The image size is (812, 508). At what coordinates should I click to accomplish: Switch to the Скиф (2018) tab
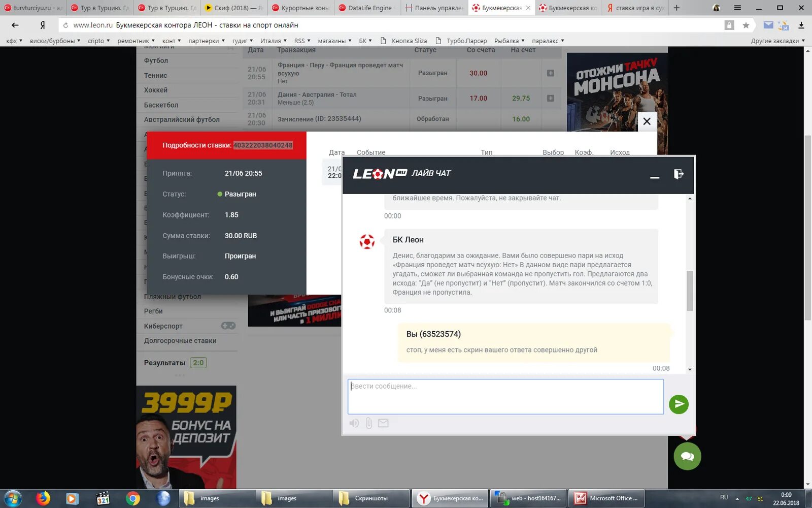pos(233,8)
